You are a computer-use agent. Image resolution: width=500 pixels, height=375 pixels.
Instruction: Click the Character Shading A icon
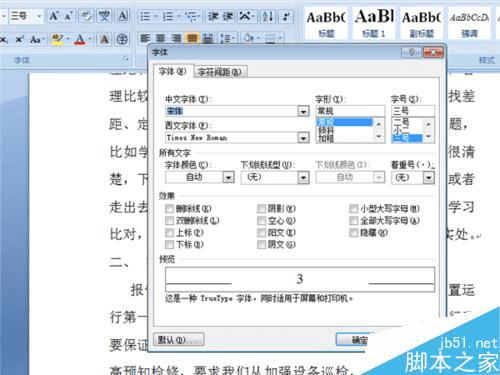(x=104, y=40)
